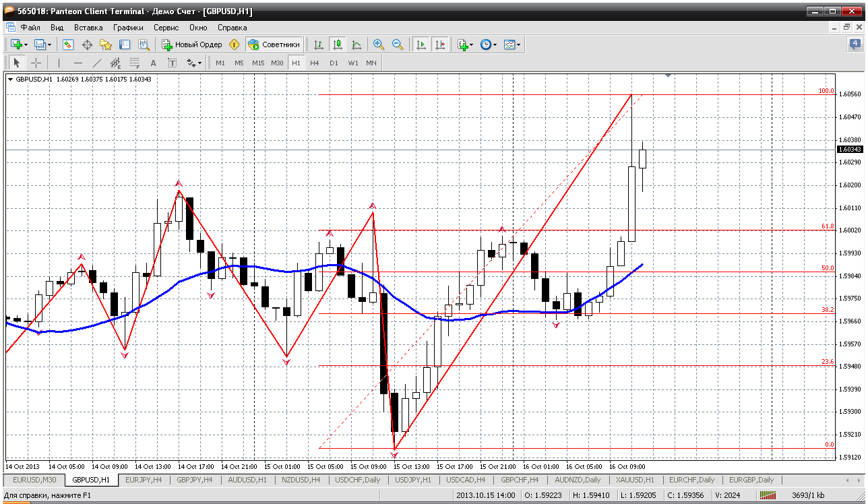Image resolution: width=868 pixels, height=504 pixels.
Task: Expand the new chart dropdown arrow
Action: (x=26, y=45)
